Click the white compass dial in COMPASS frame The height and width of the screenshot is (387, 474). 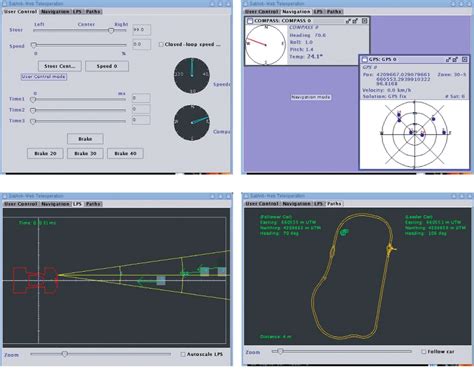(x=266, y=45)
